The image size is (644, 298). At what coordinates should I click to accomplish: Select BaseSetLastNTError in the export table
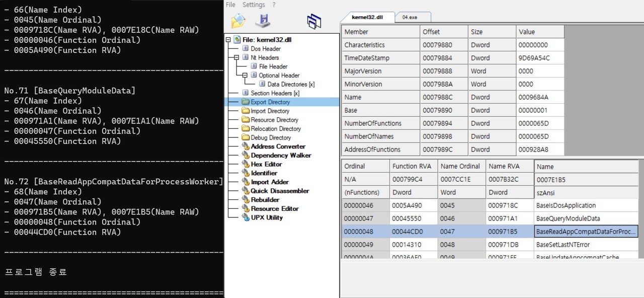click(586, 245)
